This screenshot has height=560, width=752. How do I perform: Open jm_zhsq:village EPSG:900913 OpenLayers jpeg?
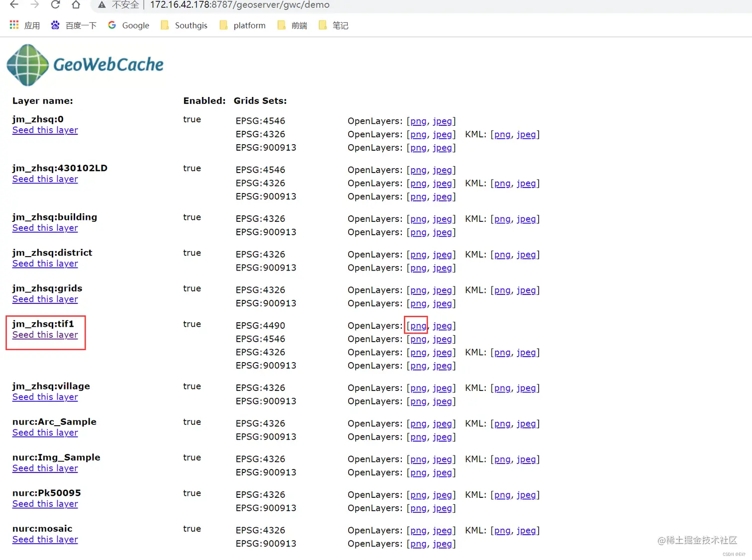[x=442, y=401]
